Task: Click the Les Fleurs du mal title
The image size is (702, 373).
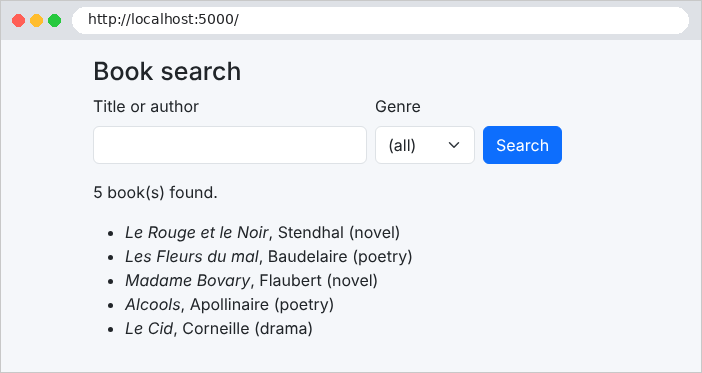Action: [192, 257]
